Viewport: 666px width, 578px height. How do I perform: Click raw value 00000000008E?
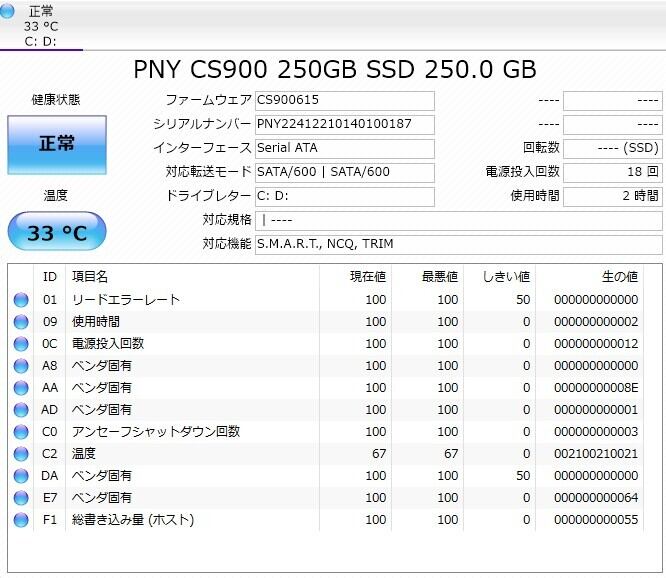pyautogui.click(x=596, y=388)
